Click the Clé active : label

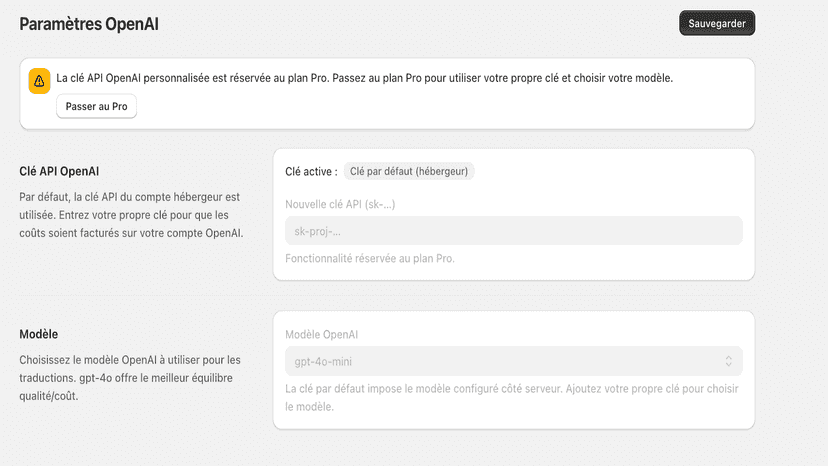click(x=311, y=172)
